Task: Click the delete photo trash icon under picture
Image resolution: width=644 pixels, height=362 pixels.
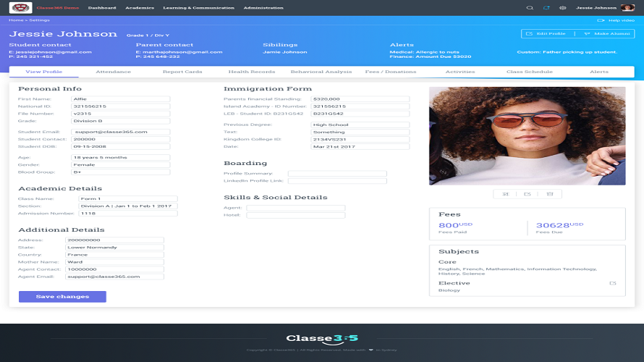Action: pyautogui.click(x=550, y=194)
